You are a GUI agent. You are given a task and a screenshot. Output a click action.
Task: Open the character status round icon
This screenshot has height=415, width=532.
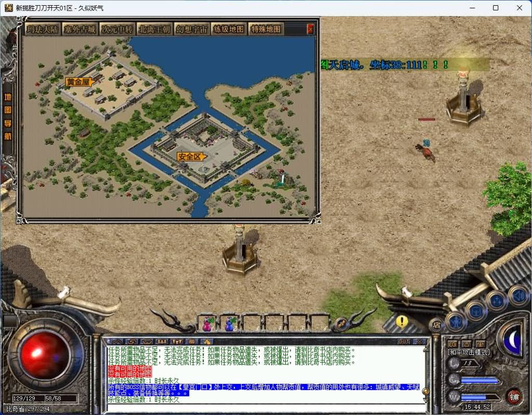pos(456,321)
